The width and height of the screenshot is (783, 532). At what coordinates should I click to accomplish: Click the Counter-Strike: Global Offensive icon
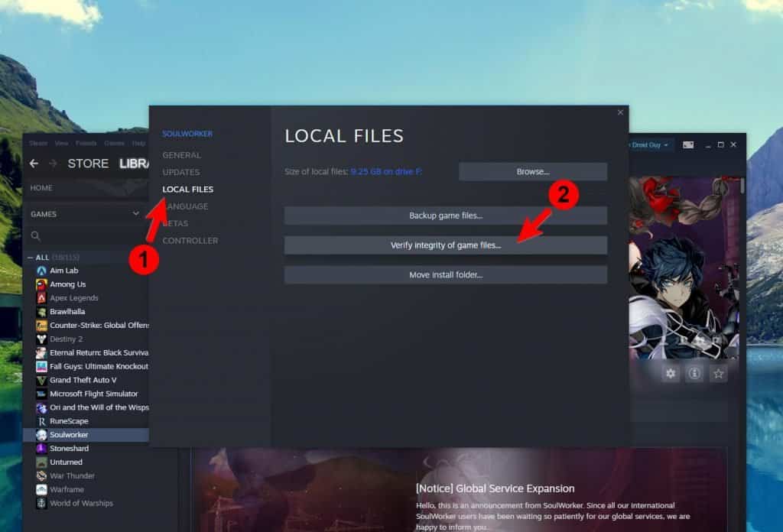point(41,326)
